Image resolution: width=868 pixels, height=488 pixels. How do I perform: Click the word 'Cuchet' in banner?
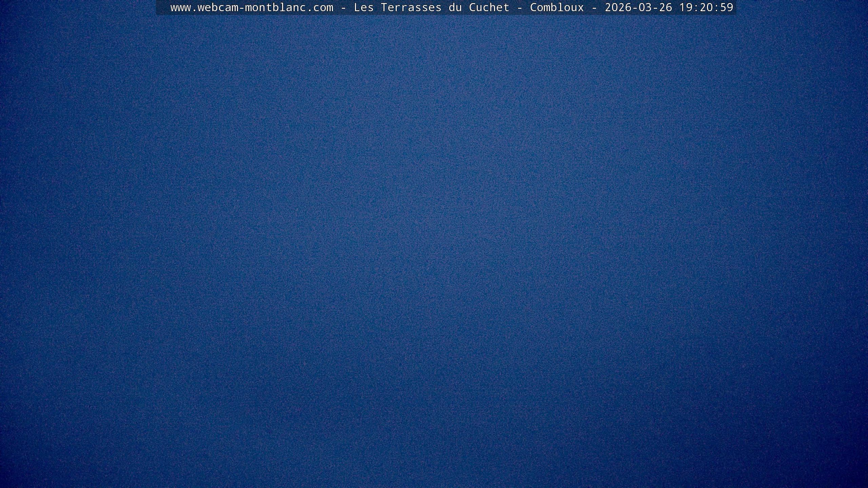[x=489, y=7]
